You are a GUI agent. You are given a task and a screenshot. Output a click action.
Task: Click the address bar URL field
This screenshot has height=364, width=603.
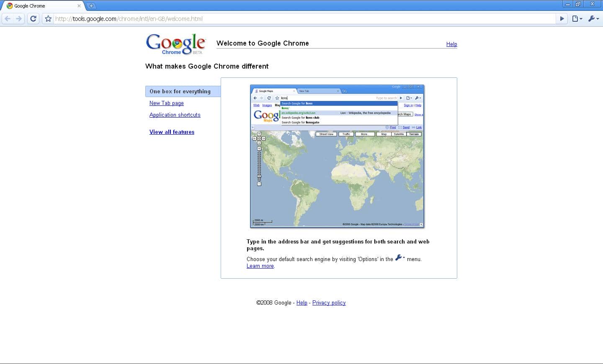pyautogui.click(x=293, y=19)
